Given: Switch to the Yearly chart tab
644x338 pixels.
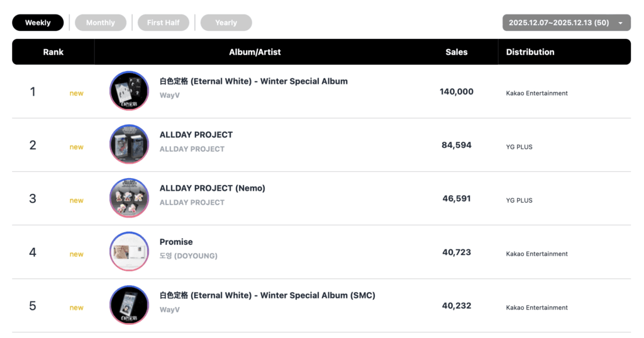Looking at the screenshot, I should [x=226, y=23].
